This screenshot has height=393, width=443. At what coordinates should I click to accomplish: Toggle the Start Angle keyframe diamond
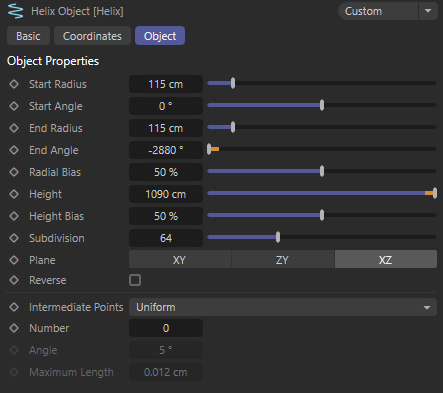(14, 106)
